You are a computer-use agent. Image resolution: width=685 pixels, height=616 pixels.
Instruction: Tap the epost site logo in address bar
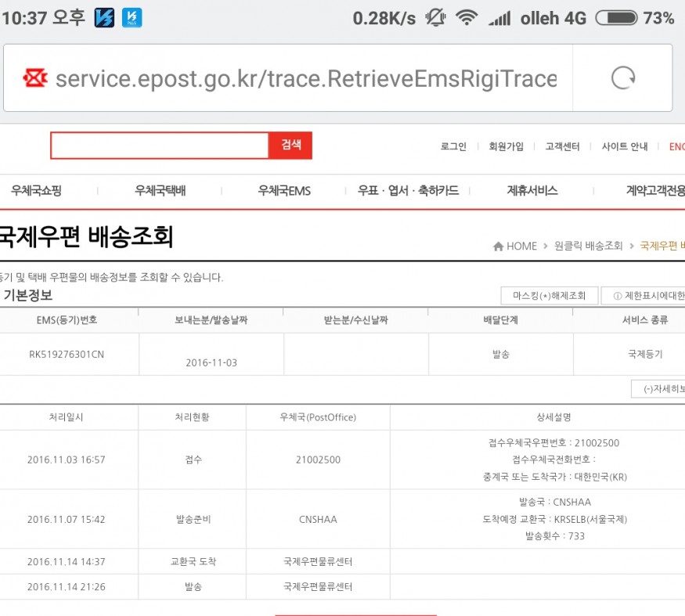(35, 78)
